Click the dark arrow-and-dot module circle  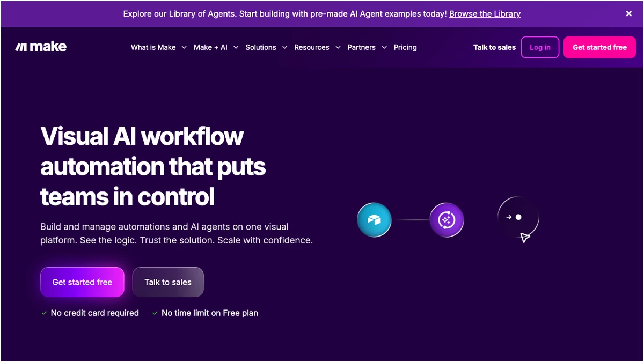pos(517,217)
